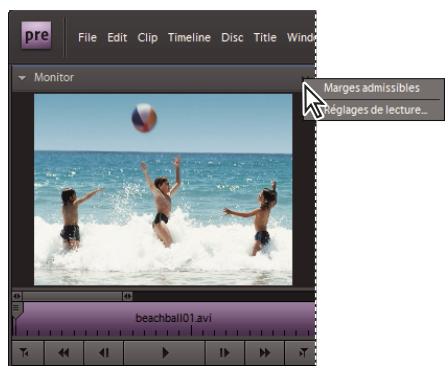Play the clip in Monitor
The image size is (448, 370).
point(164,353)
